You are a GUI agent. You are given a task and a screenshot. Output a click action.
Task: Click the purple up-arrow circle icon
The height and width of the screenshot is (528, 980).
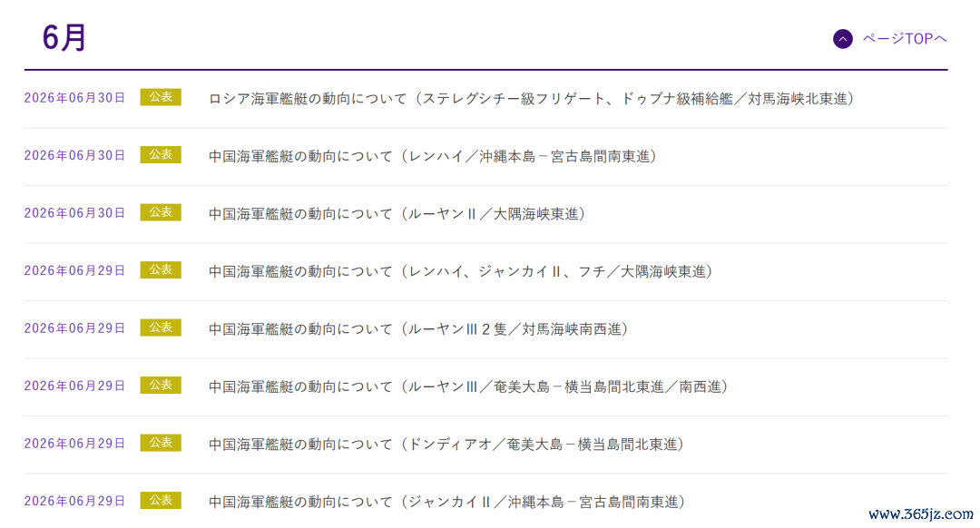point(842,39)
